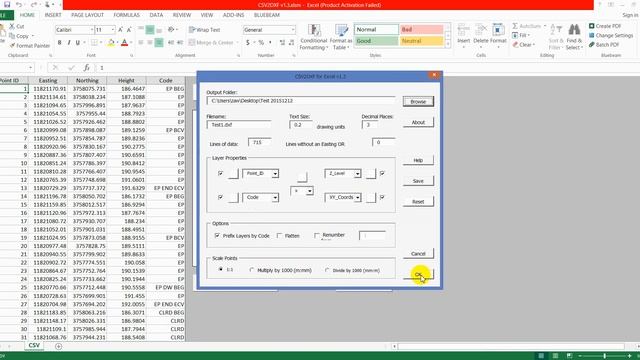Open the PAGE LAYOUT ribbon tab
Image resolution: width=640 pixels, height=360 pixels.
[x=87, y=15]
